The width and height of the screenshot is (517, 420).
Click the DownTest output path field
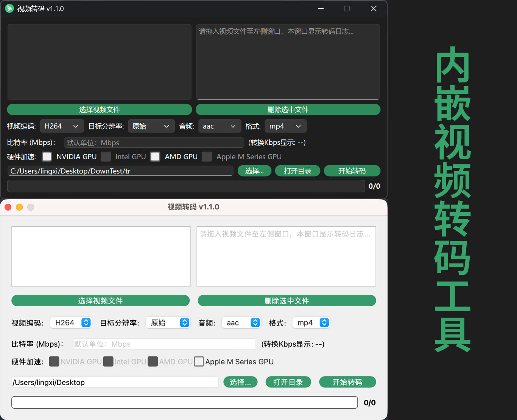click(120, 171)
